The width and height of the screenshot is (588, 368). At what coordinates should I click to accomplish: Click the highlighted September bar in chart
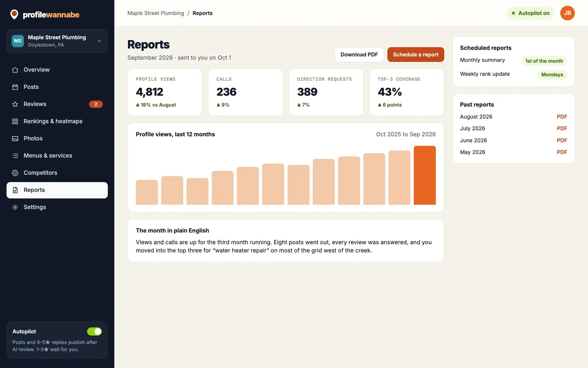424,175
